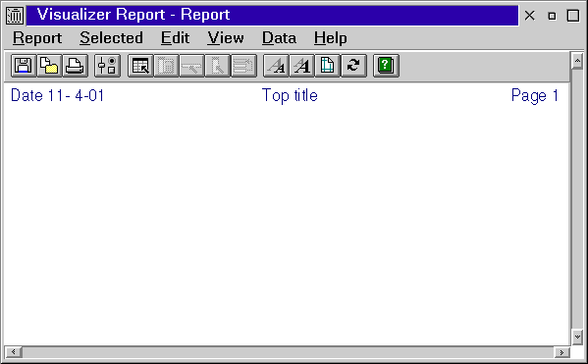This screenshot has height=364, width=588.
Task: Click the second bold A font icon
Action: (302, 66)
